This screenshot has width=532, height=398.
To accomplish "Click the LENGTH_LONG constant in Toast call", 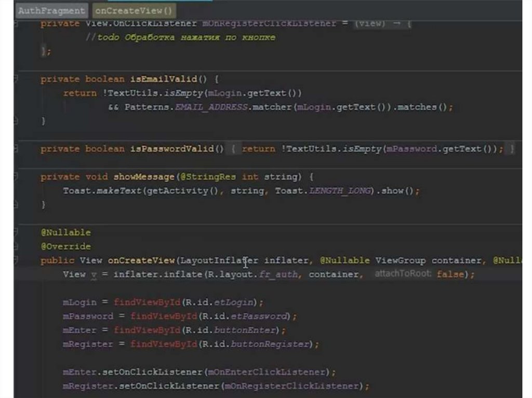I will (341, 191).
